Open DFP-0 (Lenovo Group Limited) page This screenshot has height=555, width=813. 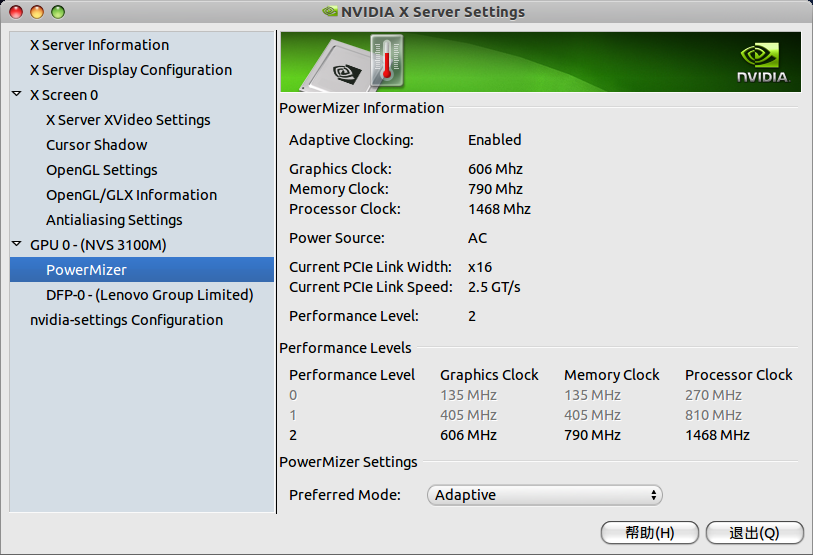(149, 295)
